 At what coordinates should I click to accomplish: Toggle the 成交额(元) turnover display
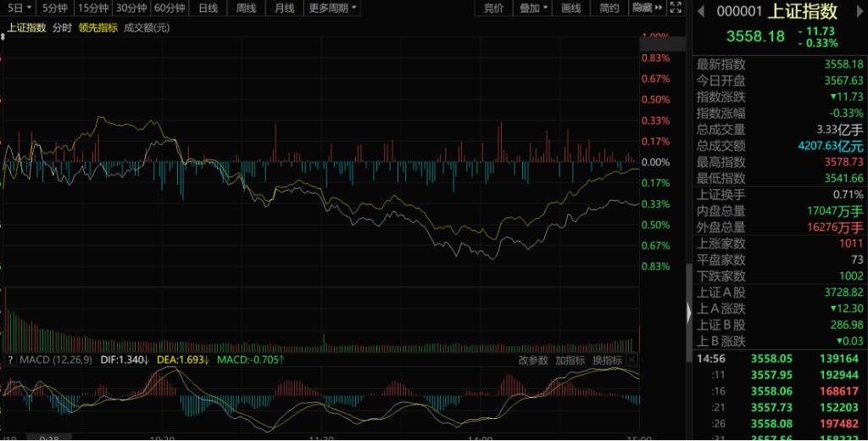[x=146, y=27]
